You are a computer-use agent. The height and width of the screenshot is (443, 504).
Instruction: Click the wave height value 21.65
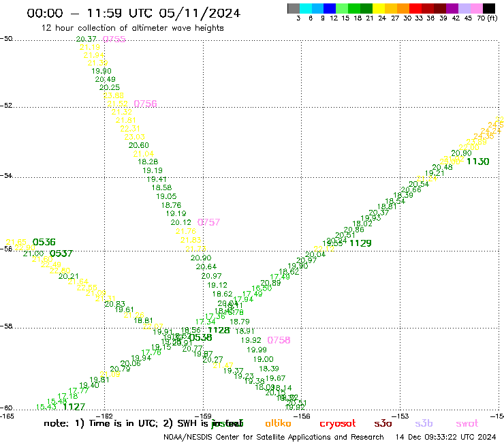point(16,242)
